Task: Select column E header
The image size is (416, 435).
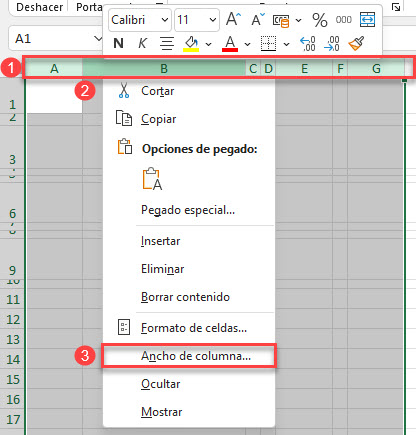Action: click(304, 69)
